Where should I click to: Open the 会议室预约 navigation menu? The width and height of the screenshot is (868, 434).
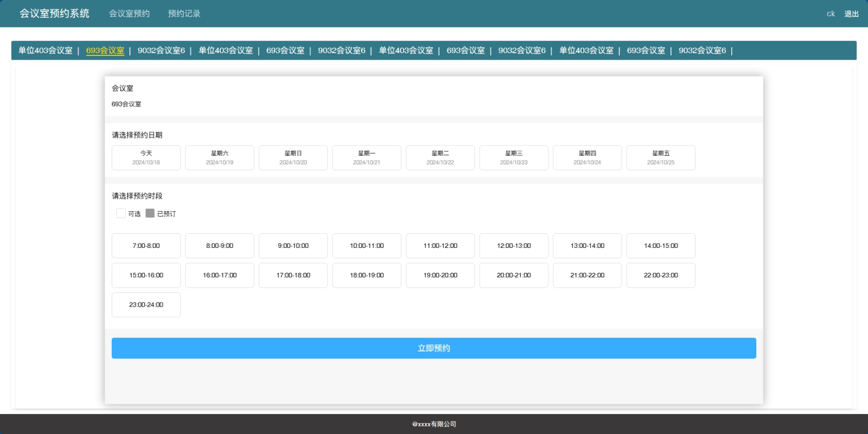129,14
